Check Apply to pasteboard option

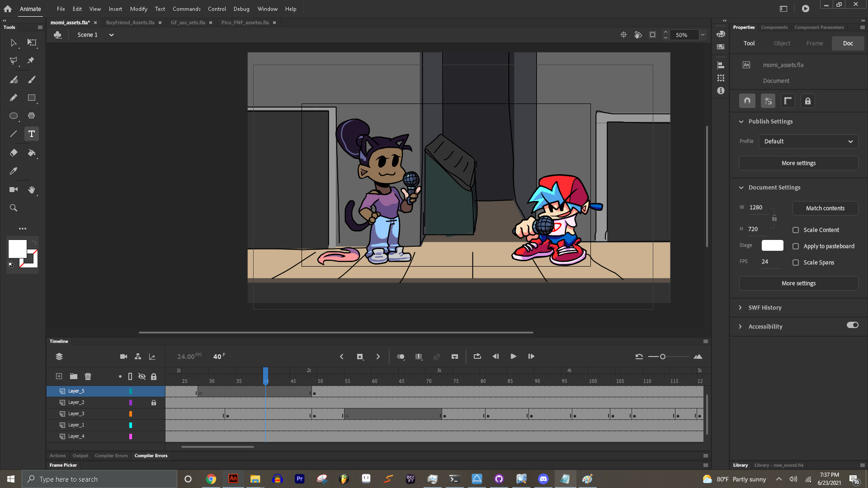pos(796,246)
